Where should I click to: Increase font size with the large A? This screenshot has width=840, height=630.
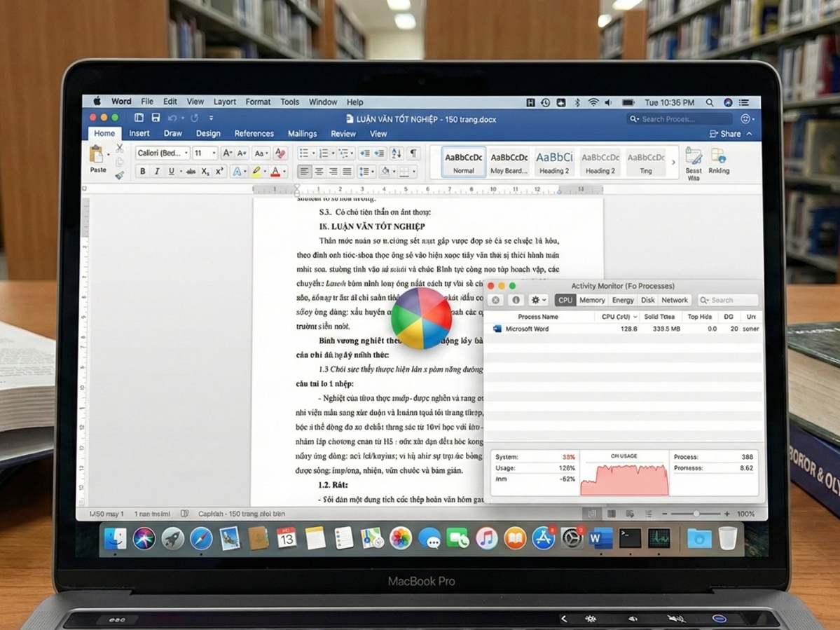(227, 153)
